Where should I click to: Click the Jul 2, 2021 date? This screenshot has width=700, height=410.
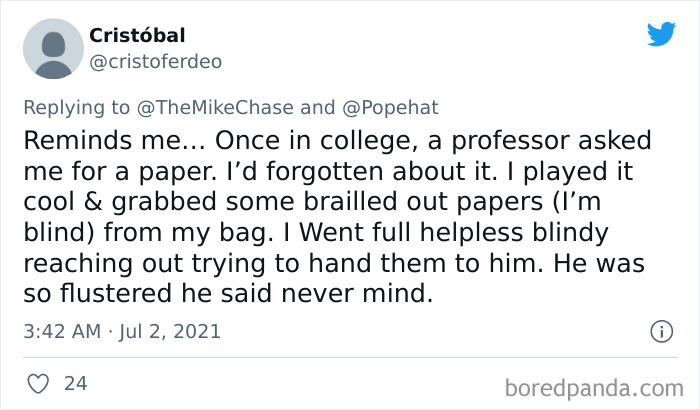click(x=171, y=330)
